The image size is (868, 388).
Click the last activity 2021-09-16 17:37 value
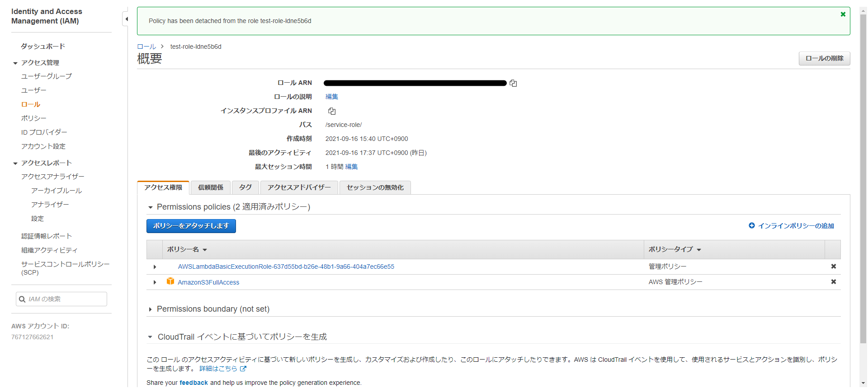coord(376,153)
